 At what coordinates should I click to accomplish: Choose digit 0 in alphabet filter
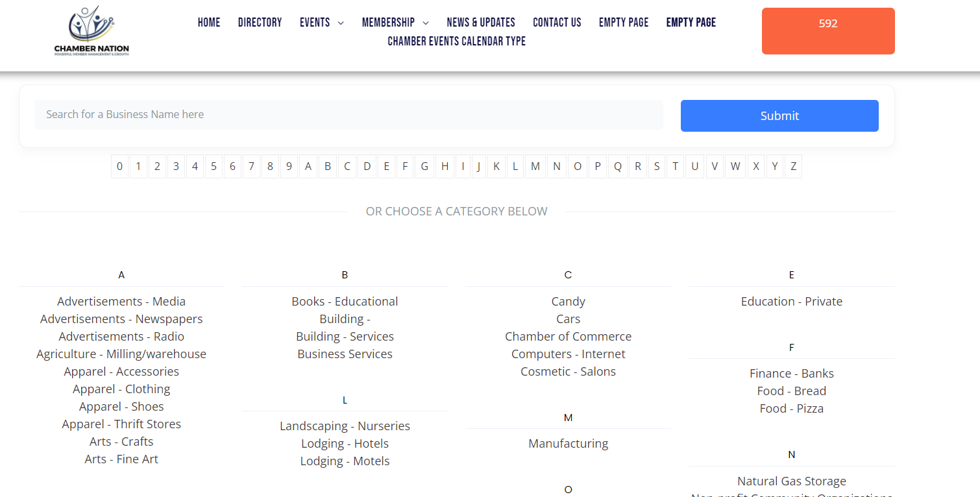(119, 166)
